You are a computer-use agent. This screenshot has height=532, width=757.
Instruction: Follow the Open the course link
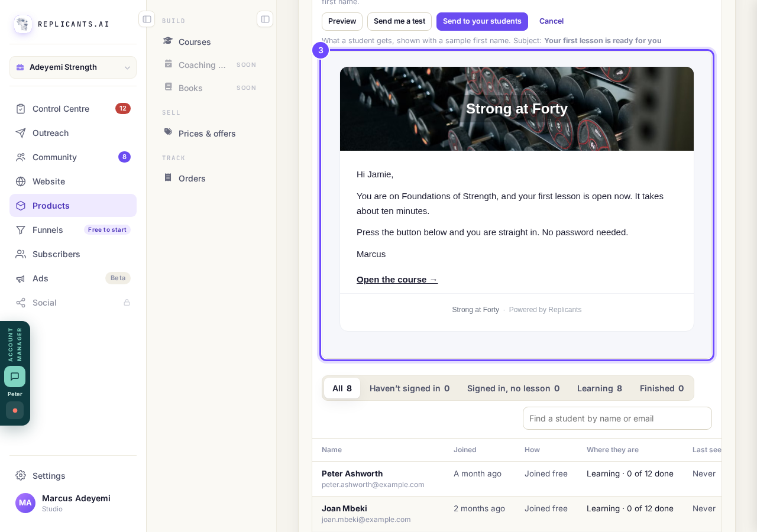(397, 280)
